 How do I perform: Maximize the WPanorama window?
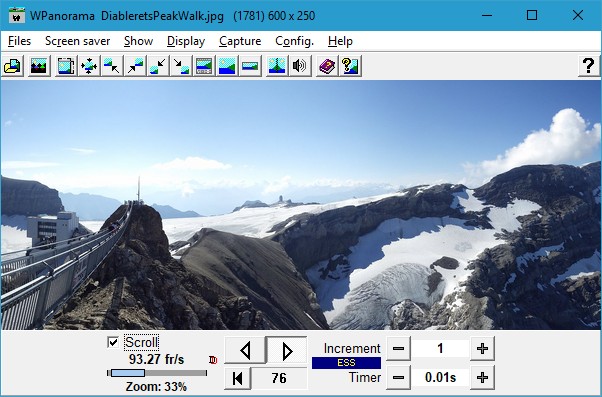point(532,15)
